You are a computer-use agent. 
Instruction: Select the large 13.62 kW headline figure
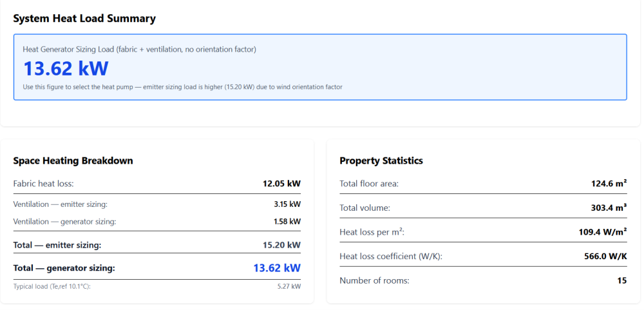pyautogui.click(x=66, y=68)
